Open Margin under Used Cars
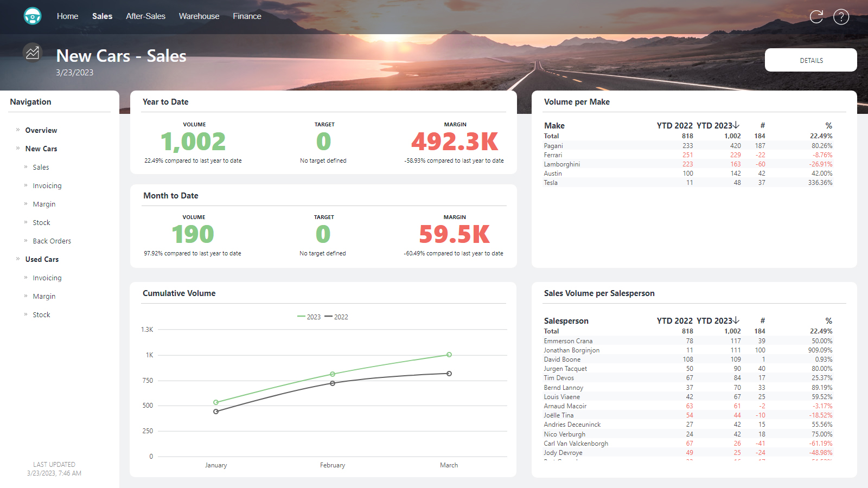This screenshot has height=488, width=868. point(44,296)
